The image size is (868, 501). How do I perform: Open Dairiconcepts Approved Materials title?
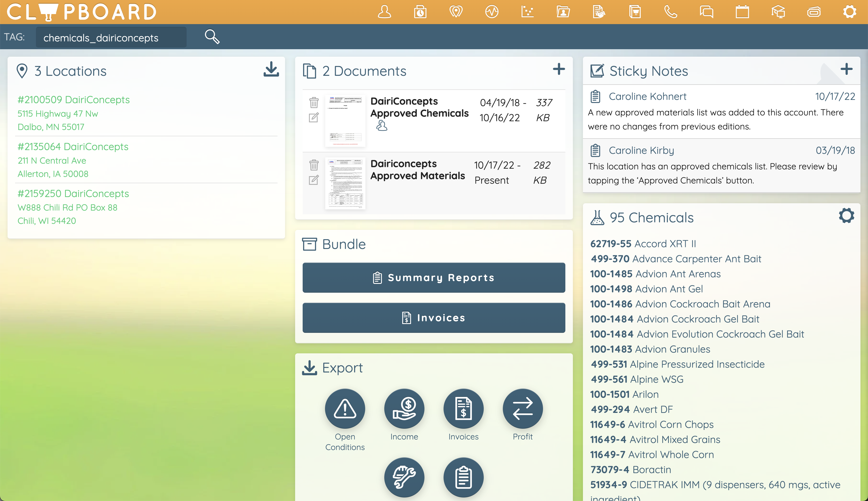[x=418, y=170]
